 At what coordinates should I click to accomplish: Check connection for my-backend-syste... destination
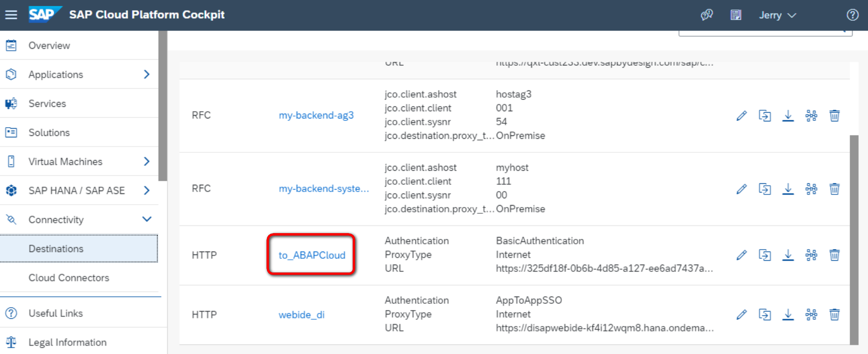click(811, 189)
